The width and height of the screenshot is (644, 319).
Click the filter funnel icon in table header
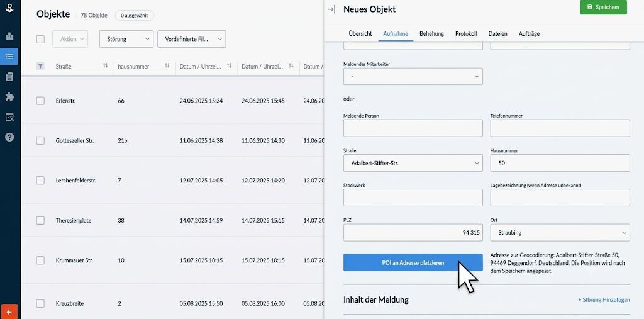[40, 66]
